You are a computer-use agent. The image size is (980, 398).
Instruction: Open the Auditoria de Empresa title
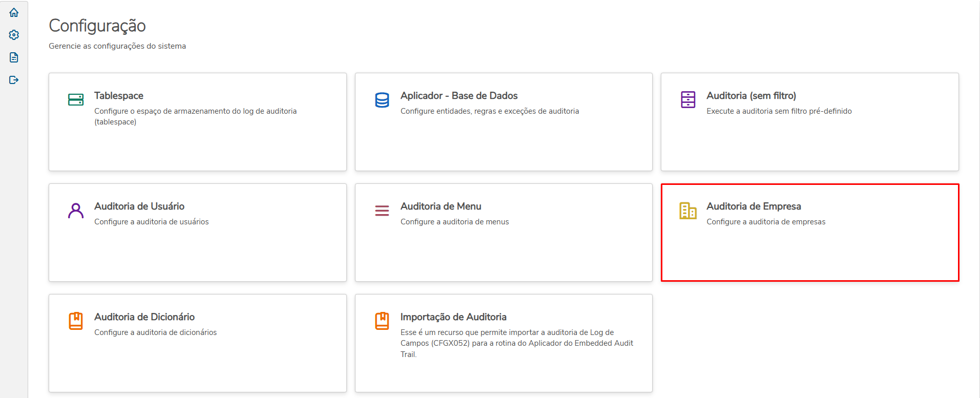tap(754, 206)
